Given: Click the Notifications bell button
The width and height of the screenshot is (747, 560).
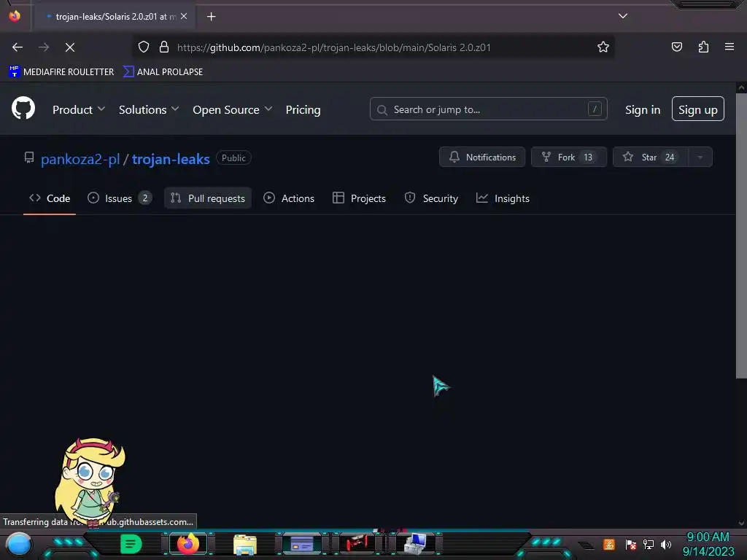Looking at the screenshot, I should [x=482, y=157].
